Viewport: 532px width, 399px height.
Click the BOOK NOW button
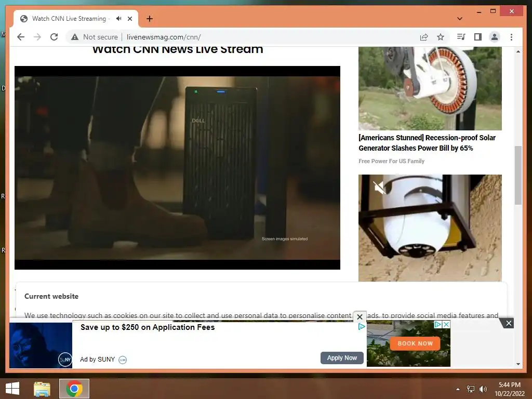point(415,343)
